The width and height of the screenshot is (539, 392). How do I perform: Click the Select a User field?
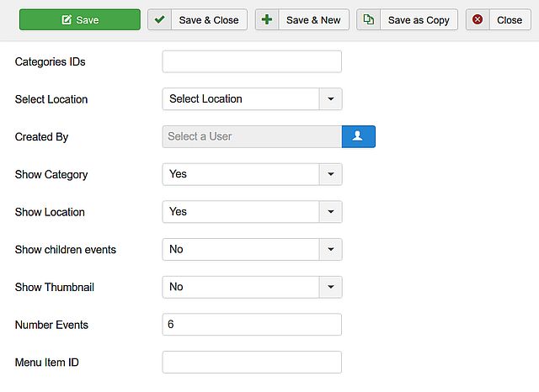tap(252, 136)
